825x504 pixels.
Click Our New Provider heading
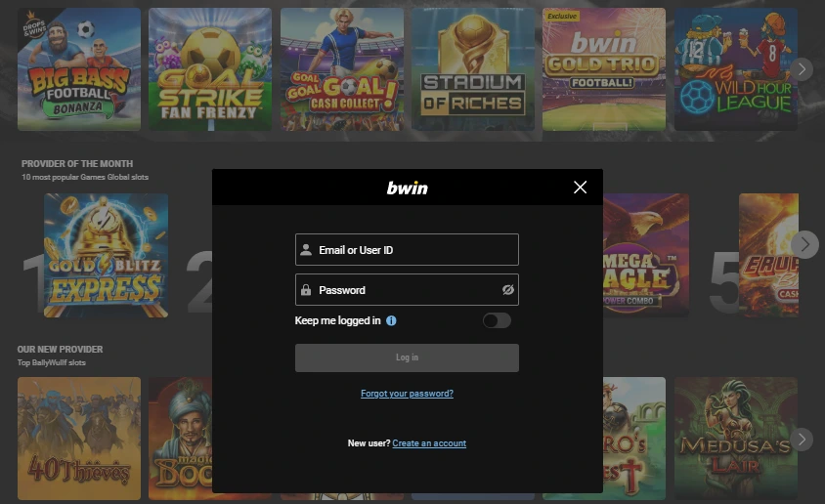click(x=60, y=349)
